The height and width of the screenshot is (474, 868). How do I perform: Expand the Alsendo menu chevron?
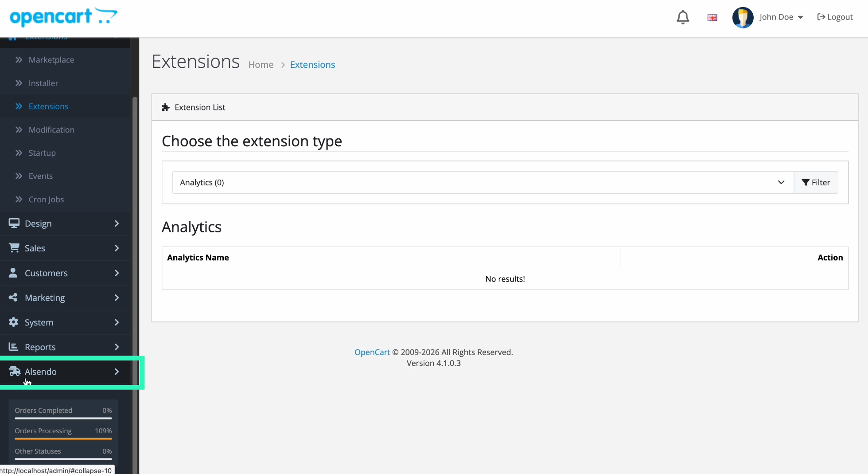(117, 372)
